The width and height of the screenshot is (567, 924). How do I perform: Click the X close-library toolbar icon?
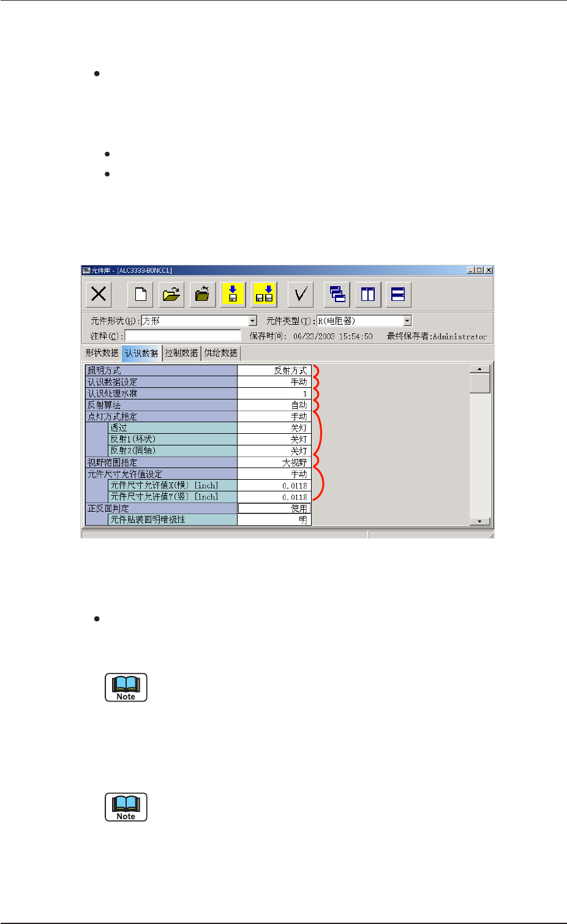(99, 295)
